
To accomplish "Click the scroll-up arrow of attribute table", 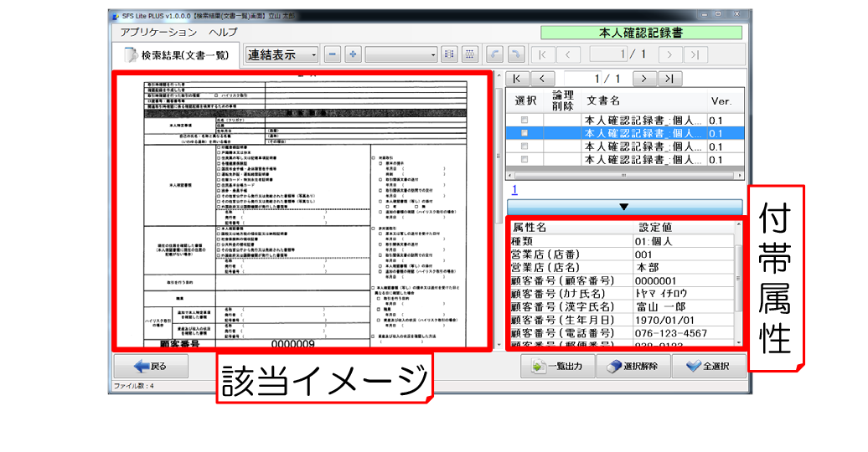I will [738, 225].
